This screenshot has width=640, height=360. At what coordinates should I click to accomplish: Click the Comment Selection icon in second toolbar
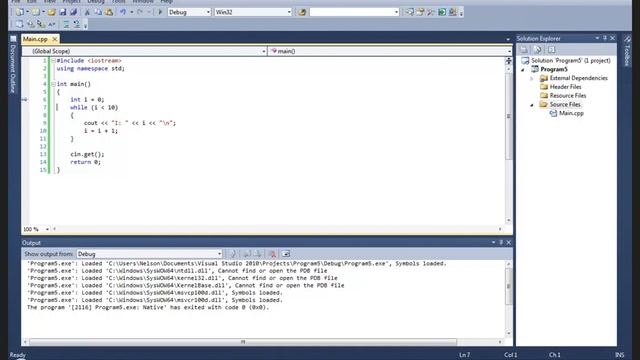(66, 24)
